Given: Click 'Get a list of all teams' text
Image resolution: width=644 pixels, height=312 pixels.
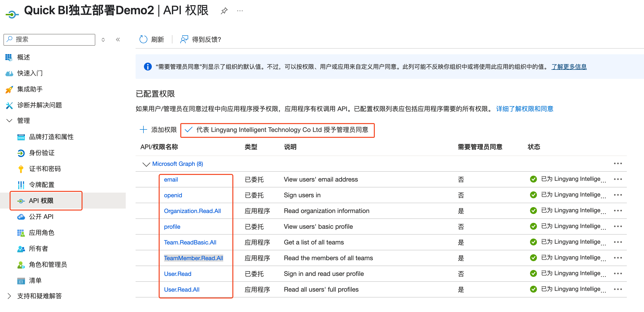Looking at the screenshot, I should pos(313,242).
